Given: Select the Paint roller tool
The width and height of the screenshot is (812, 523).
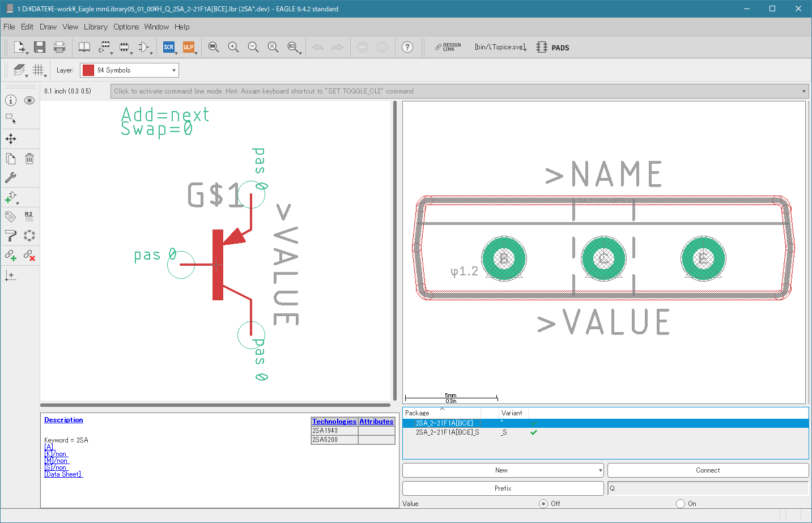Looking at the screenshot, I should click(11, 236).
